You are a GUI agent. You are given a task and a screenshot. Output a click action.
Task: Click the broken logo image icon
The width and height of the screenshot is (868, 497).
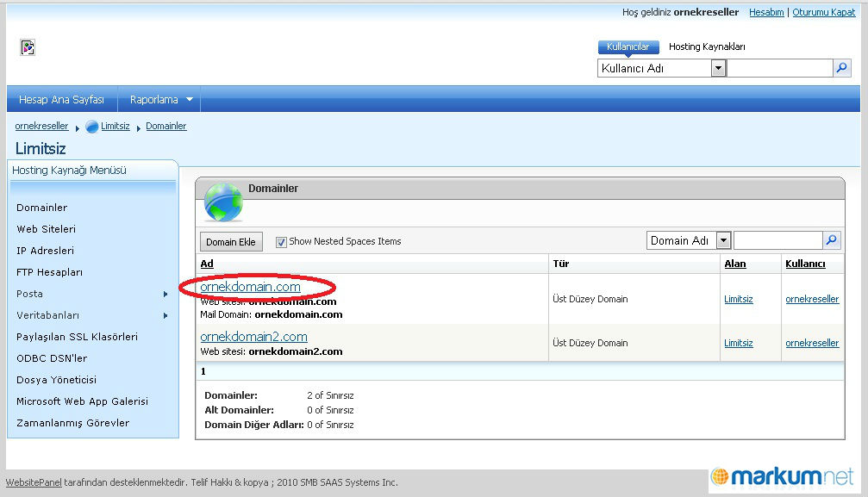click(28, 47)
